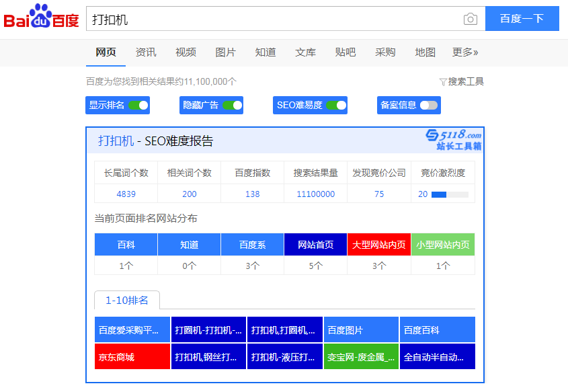Image resolution: width=568 pixels, height=392 pixels.
Task: Click the 竞价激烈度 column header
Action: [x=443, y=173]
